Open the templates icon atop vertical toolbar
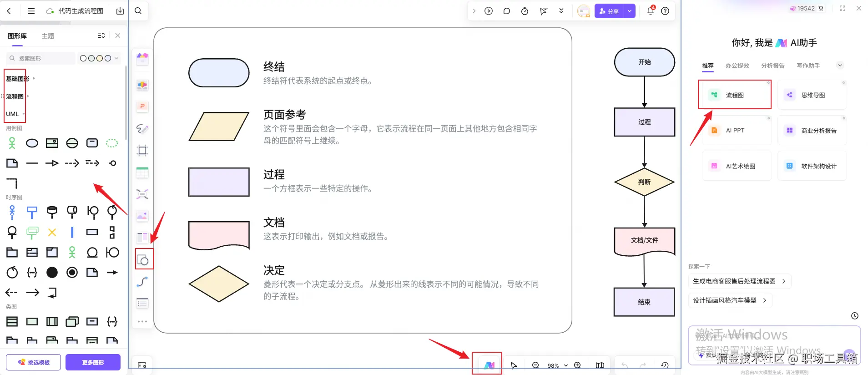Image resolution: width=868 pixels, height=375 pixels. (x=142, y=58)
